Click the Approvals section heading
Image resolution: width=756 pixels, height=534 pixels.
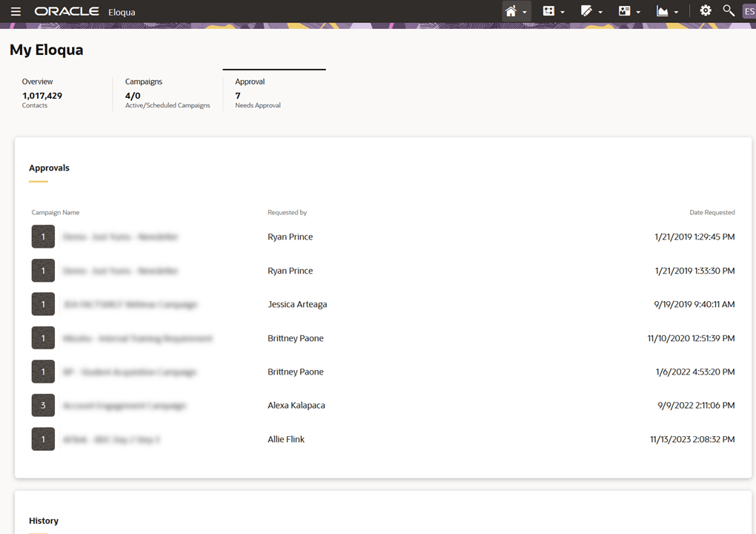49,168
